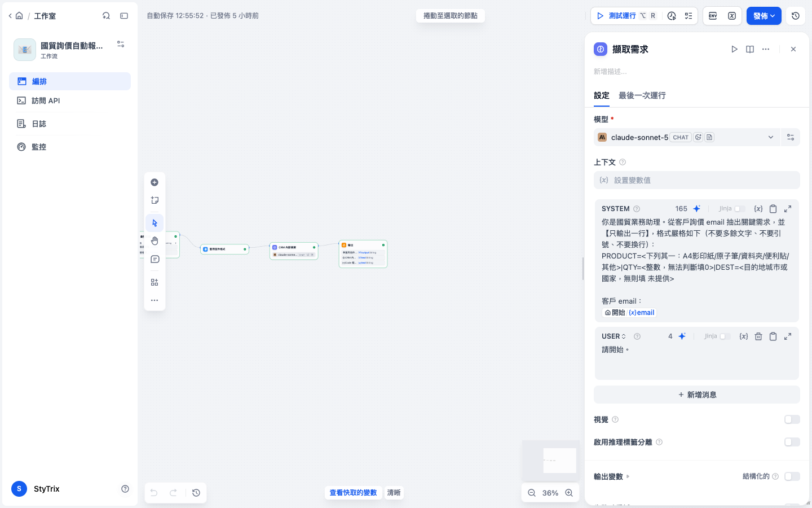Close the 擷取需求 settings panel

tap(793, 49)
